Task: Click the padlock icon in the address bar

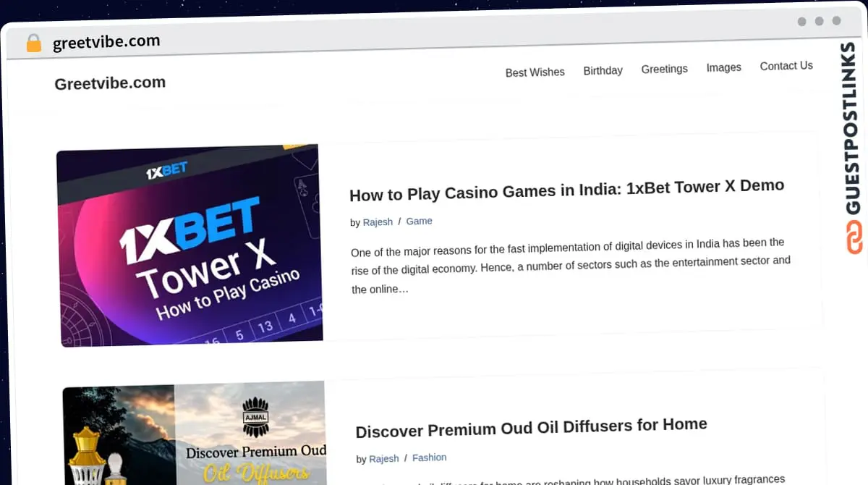Action: (34, 43)
